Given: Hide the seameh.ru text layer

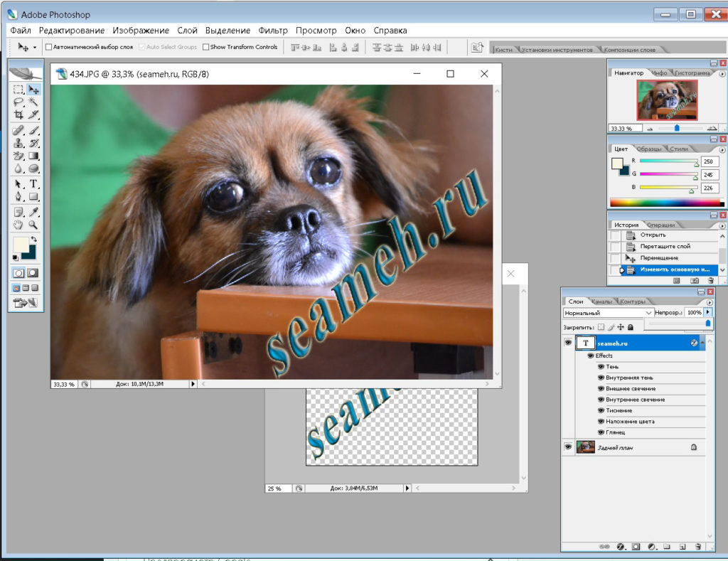Looking at the screenshot, I should pos(568,343).
